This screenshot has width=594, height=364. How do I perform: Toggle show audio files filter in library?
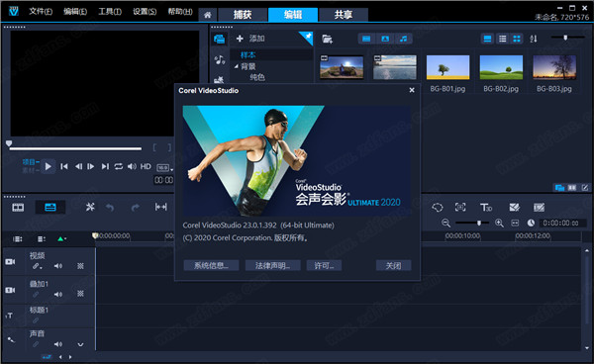[404, 39]
